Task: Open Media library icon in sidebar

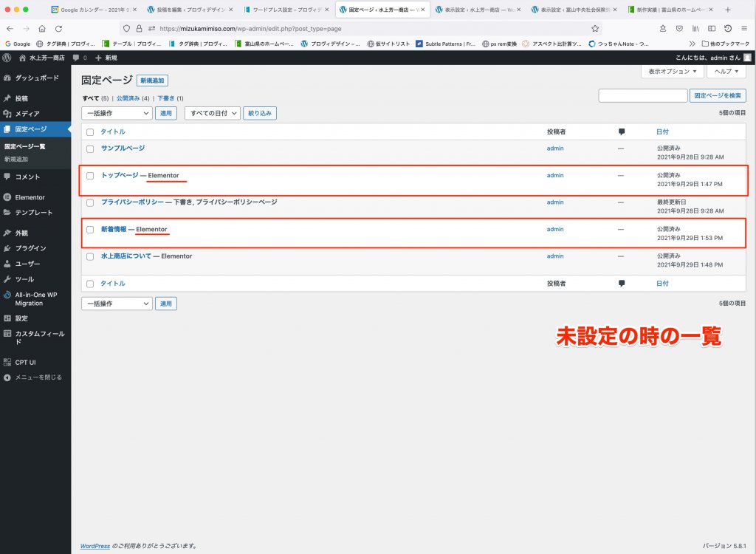Action: point(7,114)
